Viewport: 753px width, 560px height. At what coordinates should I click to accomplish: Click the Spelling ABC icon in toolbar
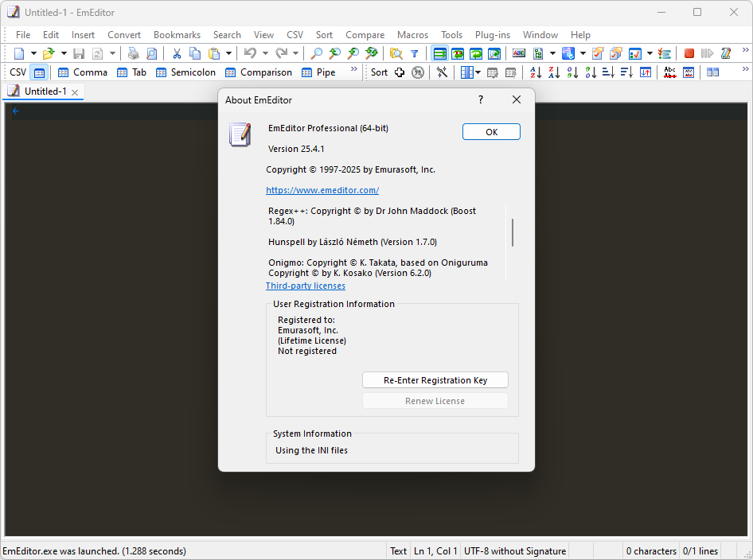[519, 53]
